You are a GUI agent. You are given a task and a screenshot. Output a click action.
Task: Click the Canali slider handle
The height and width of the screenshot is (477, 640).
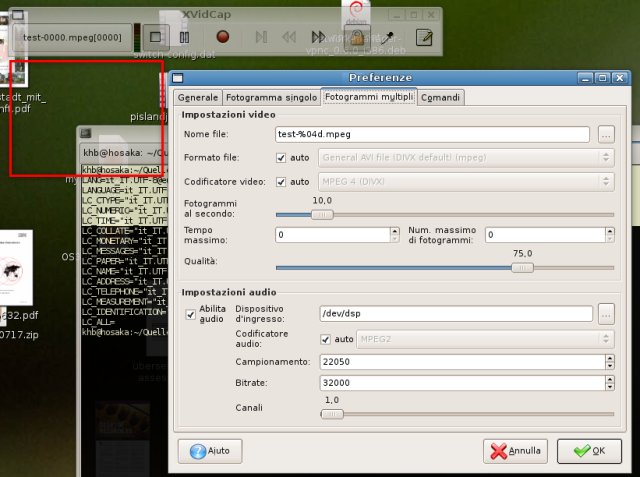click(x=332, y=414)
